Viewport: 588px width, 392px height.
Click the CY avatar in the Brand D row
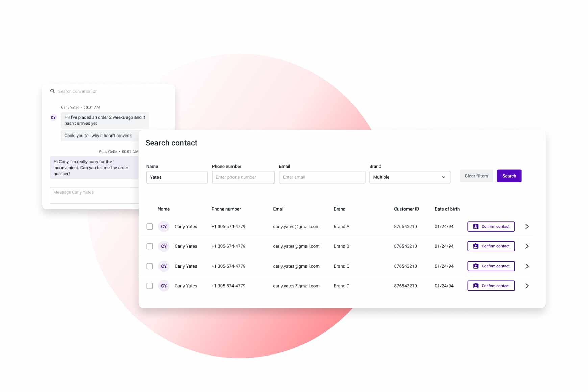tap(164, 286)
